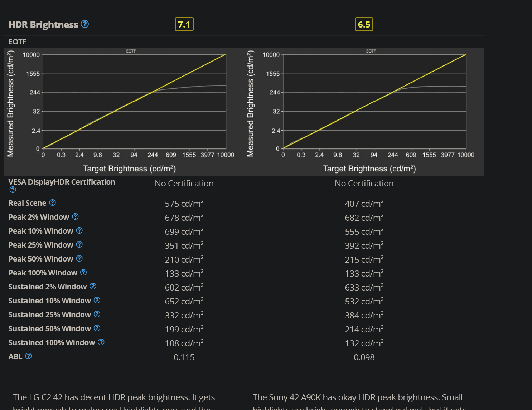Select VESA DisplayHDR Certification label

[x=62, y=182]
